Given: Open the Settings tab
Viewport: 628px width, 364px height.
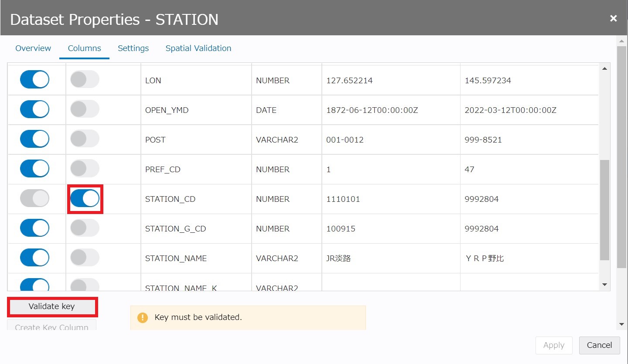Looking at the screenshot, I should point(133,48).
